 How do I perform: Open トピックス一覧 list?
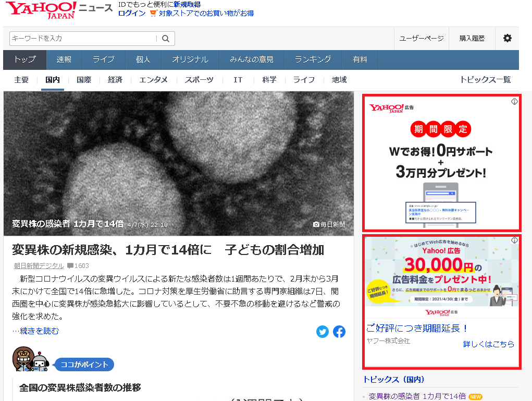485,80
